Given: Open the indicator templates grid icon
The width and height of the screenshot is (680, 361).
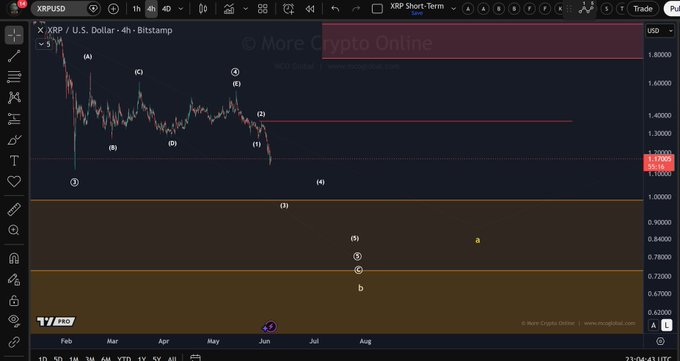Looking at the screenshot, I should (262, 9).
